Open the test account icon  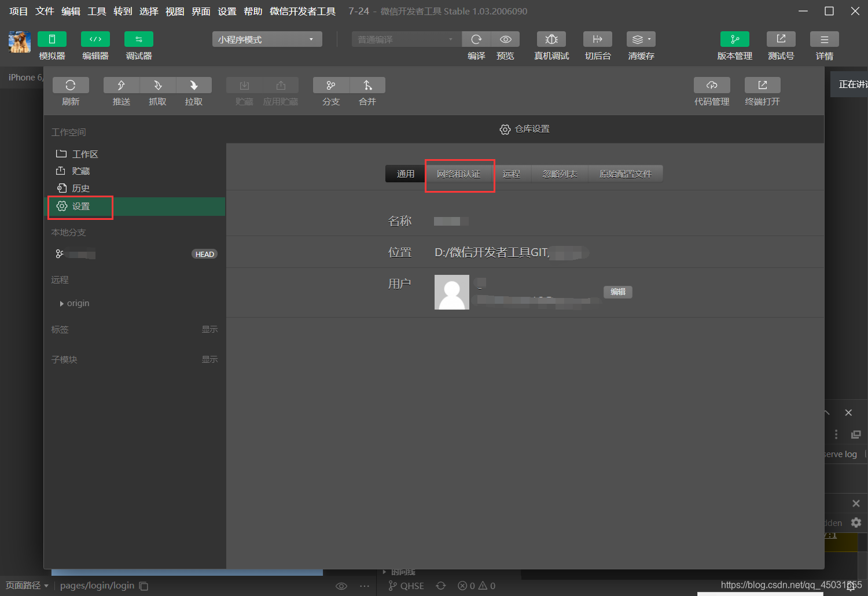[x=781, y=39]
